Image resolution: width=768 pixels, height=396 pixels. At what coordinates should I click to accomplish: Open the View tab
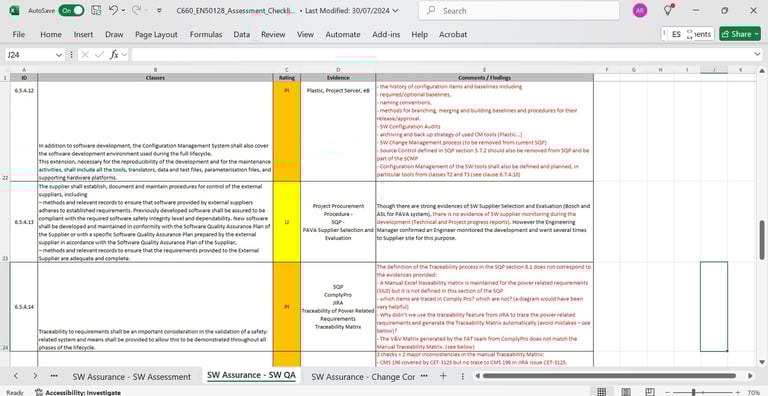[x=305, y=34]
